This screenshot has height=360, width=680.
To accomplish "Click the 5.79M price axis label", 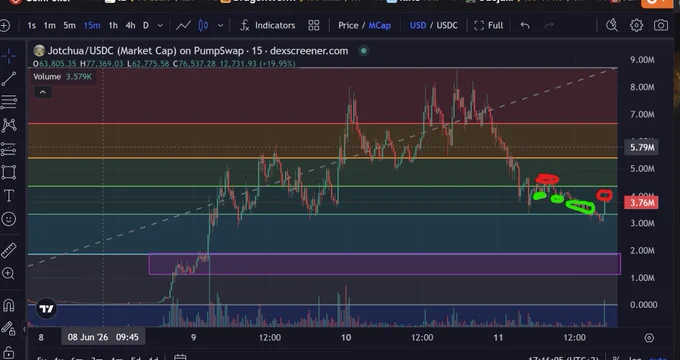I will (642, 147).
